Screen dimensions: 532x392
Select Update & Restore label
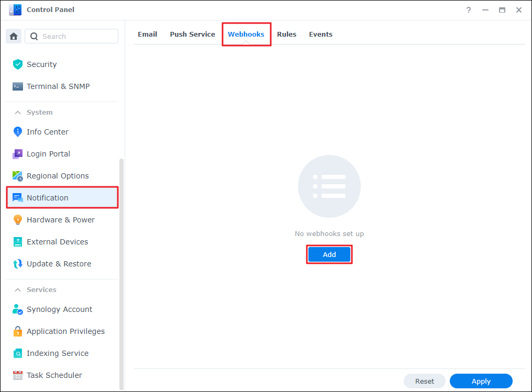click(x=59, y=264)
